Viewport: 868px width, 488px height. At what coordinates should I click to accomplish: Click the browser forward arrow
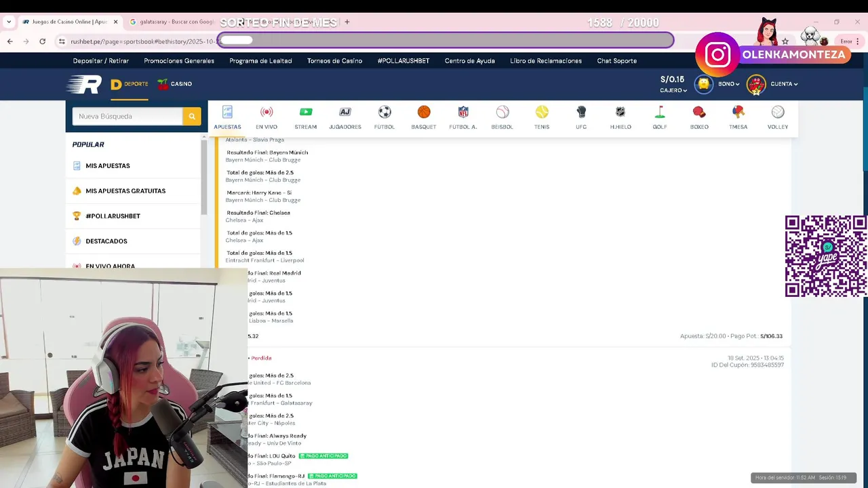[26, 41]
